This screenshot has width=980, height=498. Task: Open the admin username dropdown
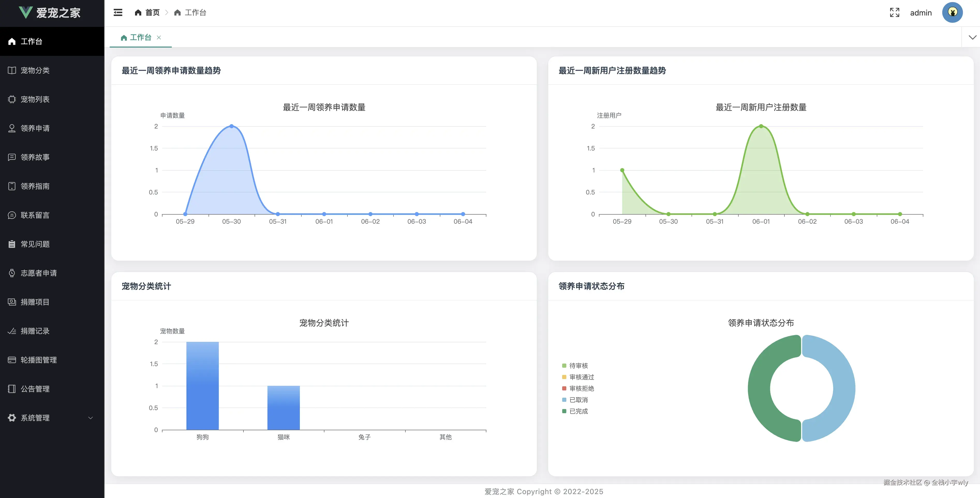[x=921, y=13]
